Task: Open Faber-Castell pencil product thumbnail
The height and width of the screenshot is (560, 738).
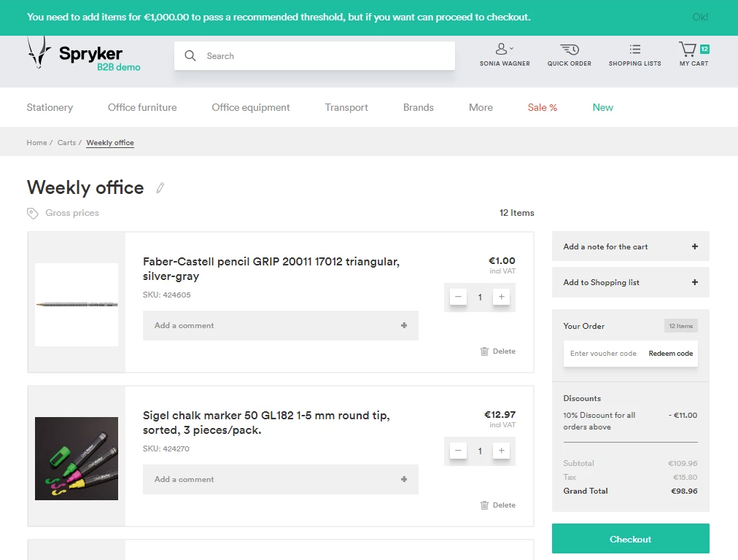Action: click(x=77, y=305)
